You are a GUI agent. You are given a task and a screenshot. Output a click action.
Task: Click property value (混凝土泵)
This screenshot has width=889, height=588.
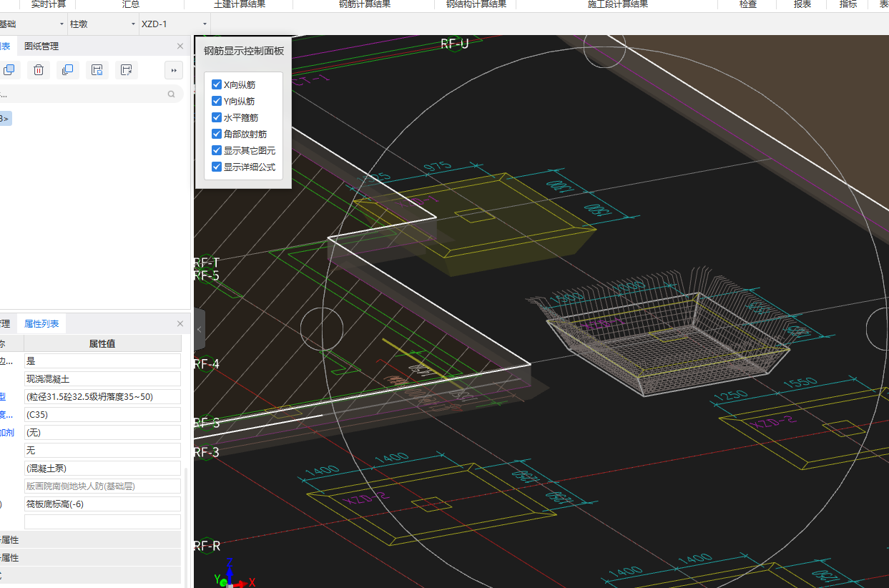pos(102,468)
